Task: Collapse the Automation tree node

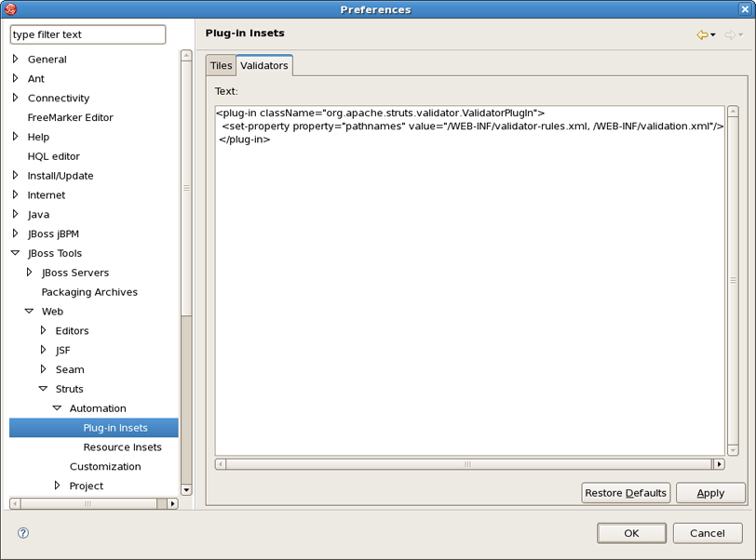Action: click(57, 408)
